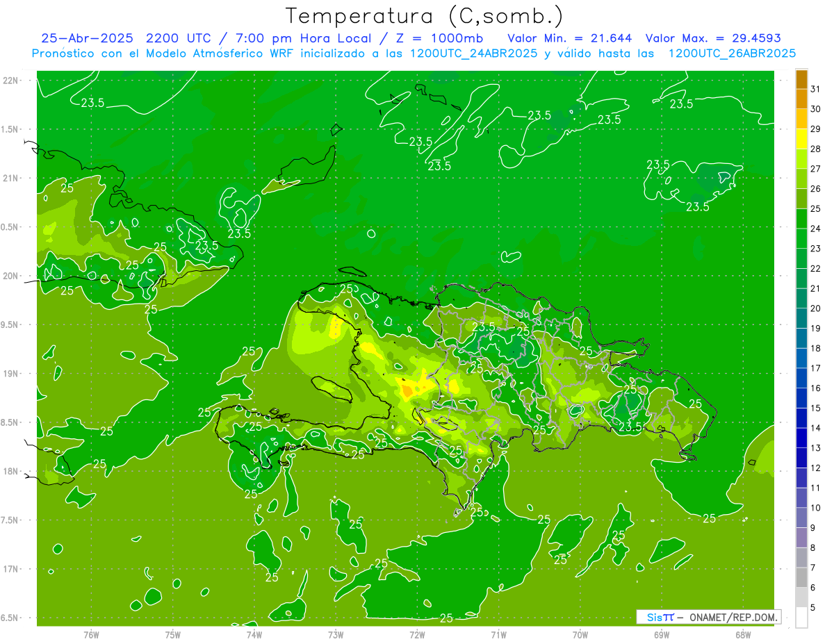Click the '19N' latitude axis label
The height and width of the screenshot is (644, 834).
[11, 374]
